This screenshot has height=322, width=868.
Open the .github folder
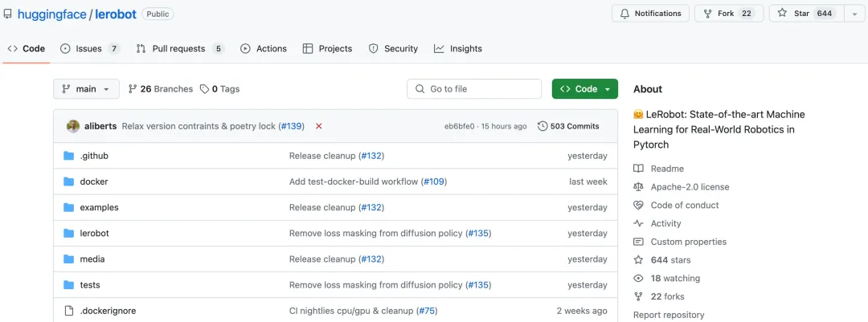point(94,156)
